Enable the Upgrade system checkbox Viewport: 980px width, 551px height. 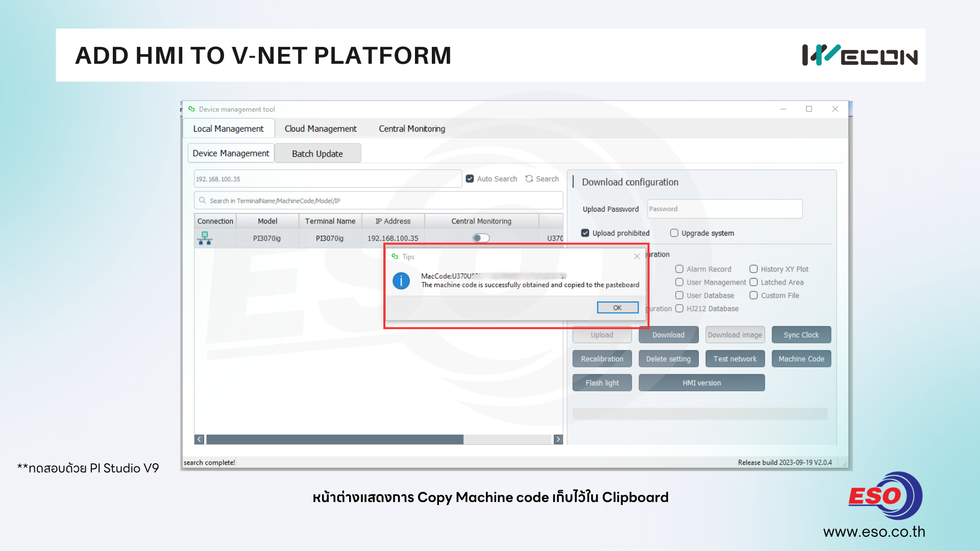(674, 233)
